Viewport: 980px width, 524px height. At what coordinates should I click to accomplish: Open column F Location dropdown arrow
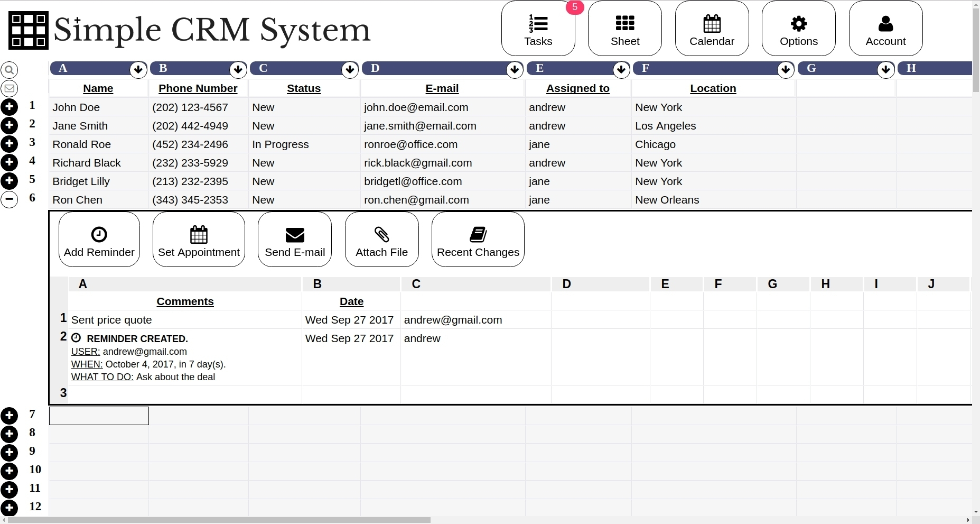786,69
